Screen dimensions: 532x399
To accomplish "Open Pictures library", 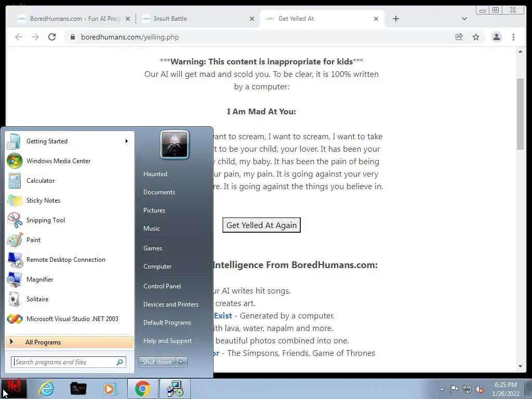I will click(x=154, y=210).
